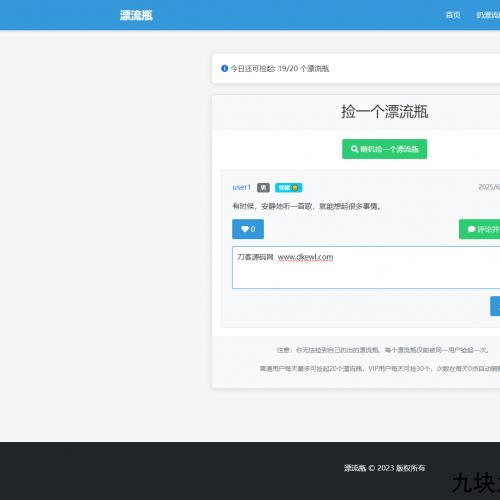Click the 漂流瓶 © 2023 版权所有 footer text
Screen dimensions: 500x500
pyautogui.click(x=384, y=468)
